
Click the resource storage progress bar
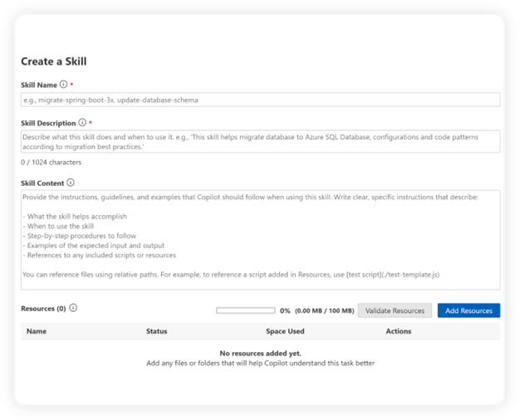pyautogui.click(x=245, y=310)
